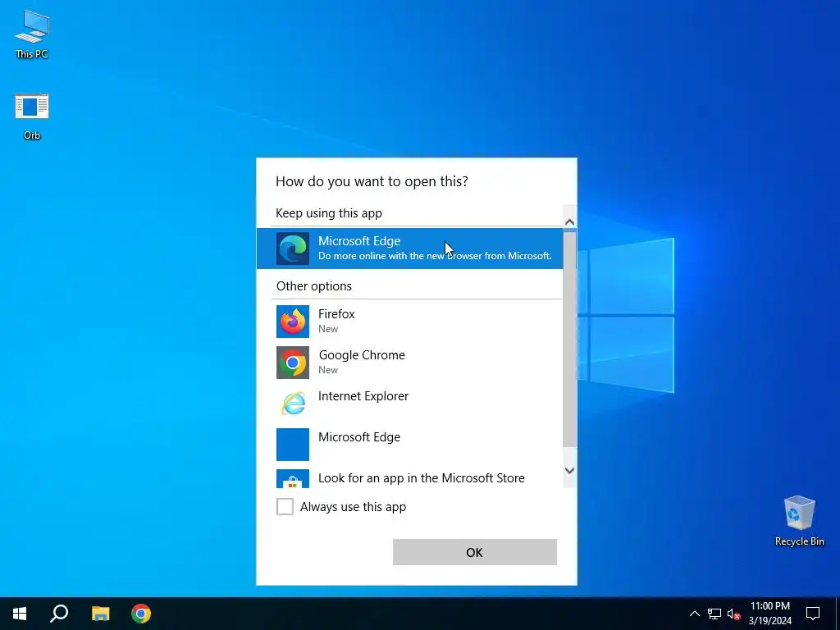The height and width of the screenshot is (630, 840).
Task: Check Always use this app
Action: (285, 506)
